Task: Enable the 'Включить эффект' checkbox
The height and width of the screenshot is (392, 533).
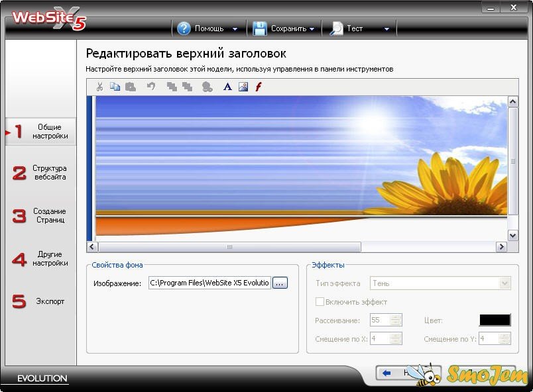Action: click(320, 302)
